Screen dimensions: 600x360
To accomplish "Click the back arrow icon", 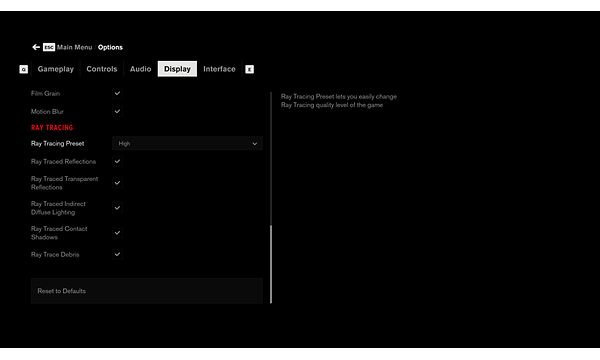I will tap(36, 47).
